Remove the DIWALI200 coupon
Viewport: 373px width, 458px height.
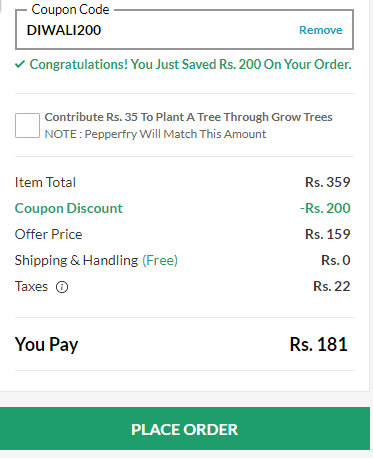pos(321,30)
